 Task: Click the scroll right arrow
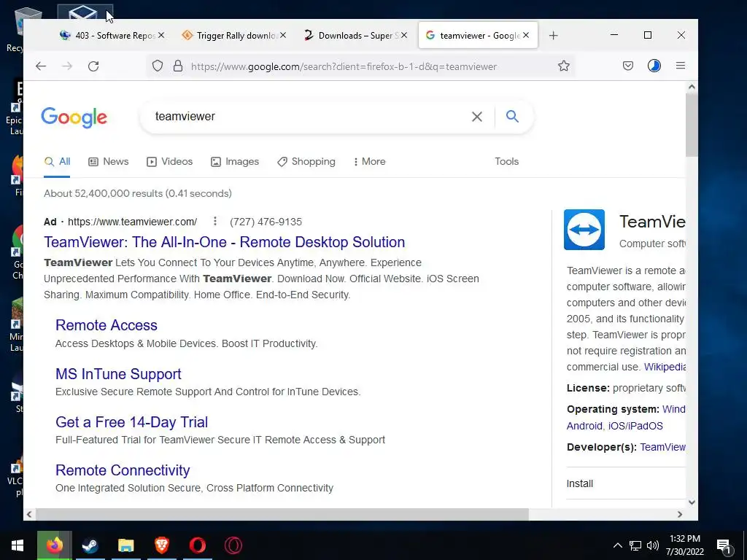680,514
